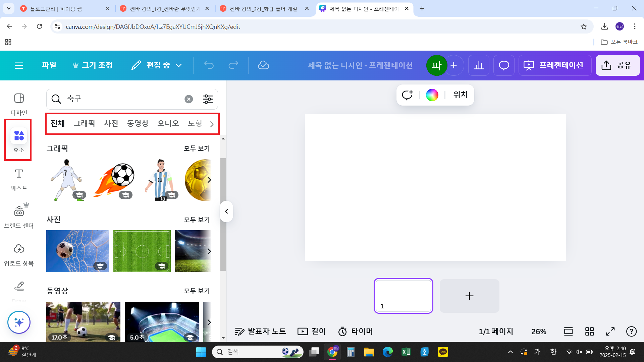The height and width of the screenshot is (362, 644).
Task: Click the Magic Studio sparkle icon
Action: [18, 322]
